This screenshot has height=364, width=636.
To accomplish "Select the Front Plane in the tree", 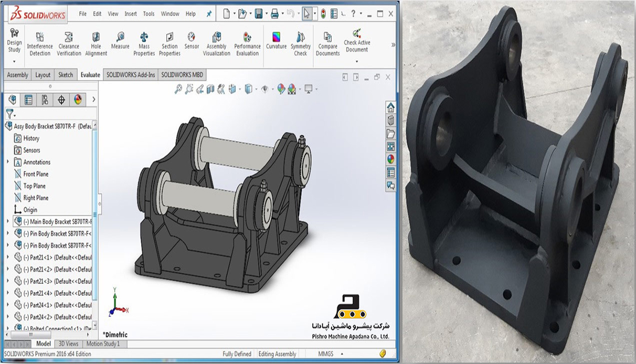I will click(35, 174).
